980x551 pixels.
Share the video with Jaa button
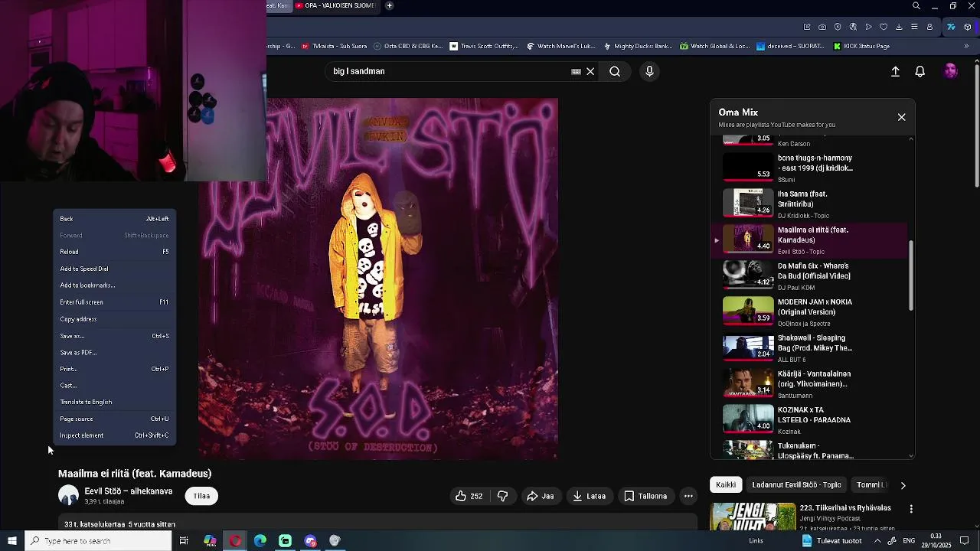coord(540,496)
